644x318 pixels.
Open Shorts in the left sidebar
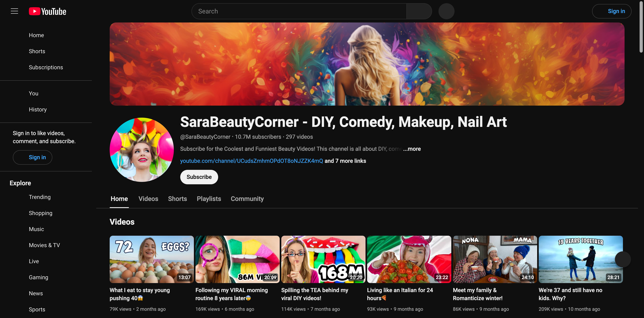[37, 51]
